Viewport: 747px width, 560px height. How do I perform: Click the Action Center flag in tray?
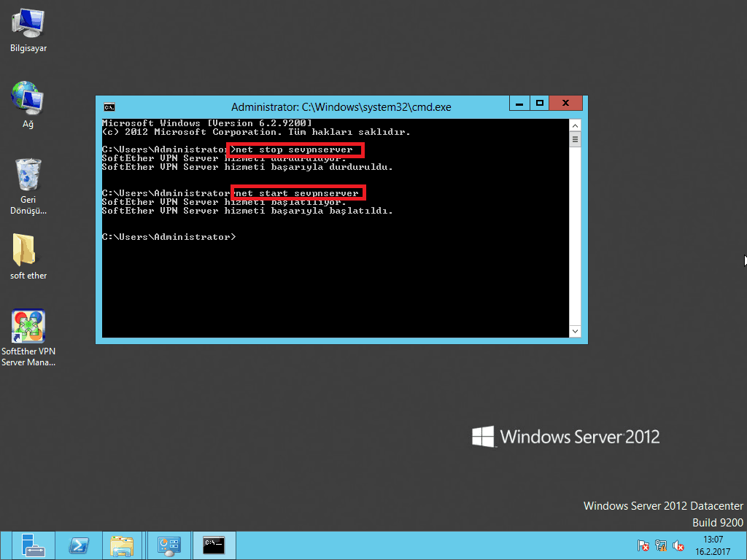coord(643,545)
